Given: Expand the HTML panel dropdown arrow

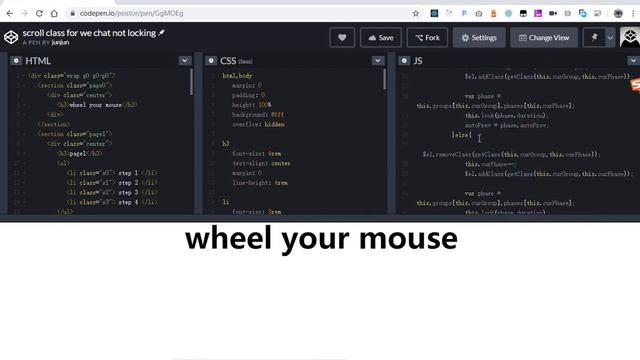Looking at the screenshot, I should 184,60.
